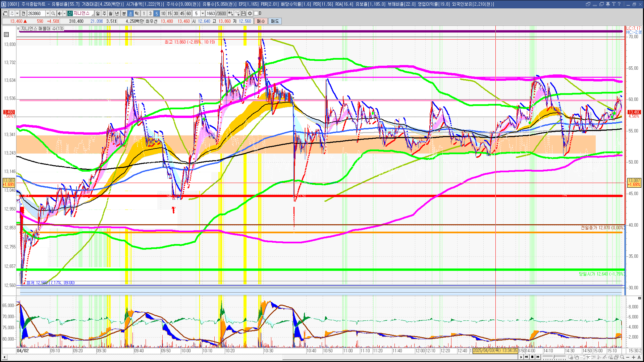644x362 pixels.
Task: Click the fast-forward playback button
Action: (538, 357)
